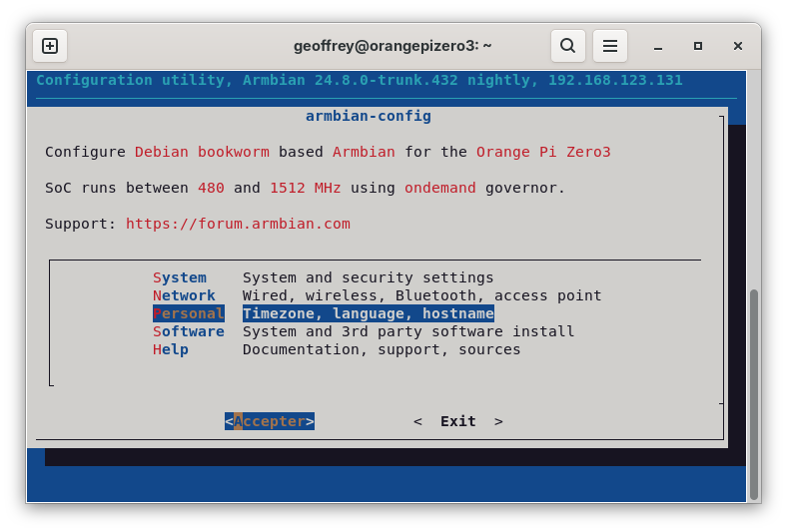
Task: Click 'Documentation, support, sources' description
Action: (382, 350)
